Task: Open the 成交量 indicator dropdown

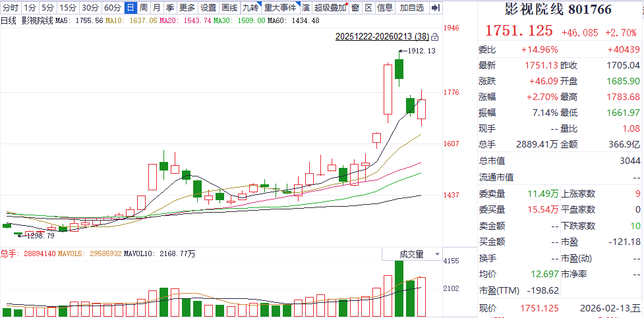Action: point(417,254)
